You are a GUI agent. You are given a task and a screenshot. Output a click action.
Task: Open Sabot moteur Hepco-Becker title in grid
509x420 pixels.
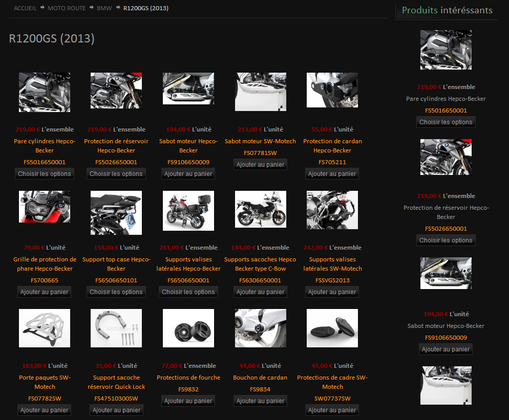pyautogui.click(x=188, y=146)
